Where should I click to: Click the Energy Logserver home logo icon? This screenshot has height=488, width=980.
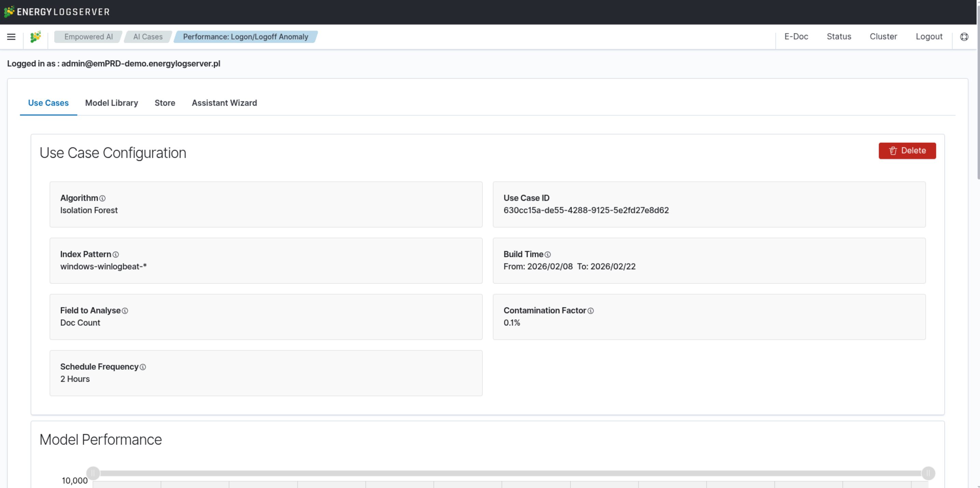click(x=36, y=37)
